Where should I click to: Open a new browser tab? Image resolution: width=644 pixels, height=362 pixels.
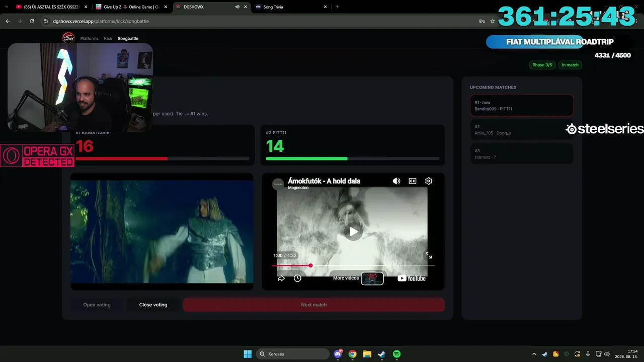coord(337,7)
